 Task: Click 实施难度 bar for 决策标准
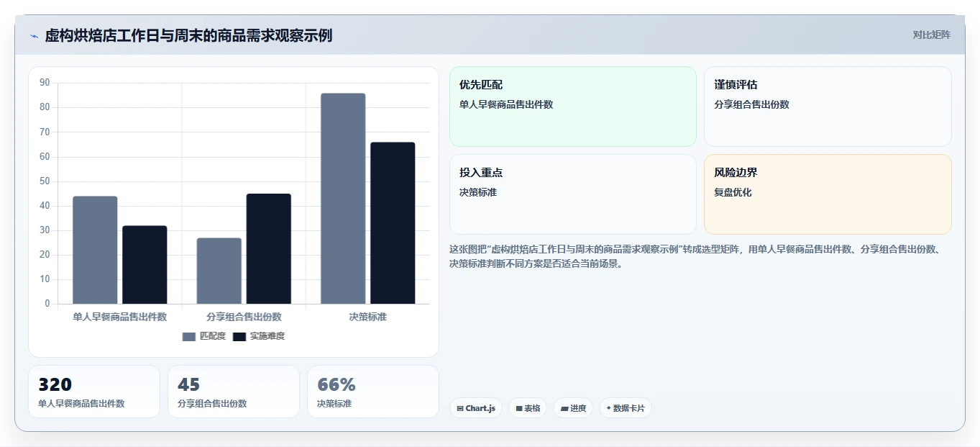(393, 223)
